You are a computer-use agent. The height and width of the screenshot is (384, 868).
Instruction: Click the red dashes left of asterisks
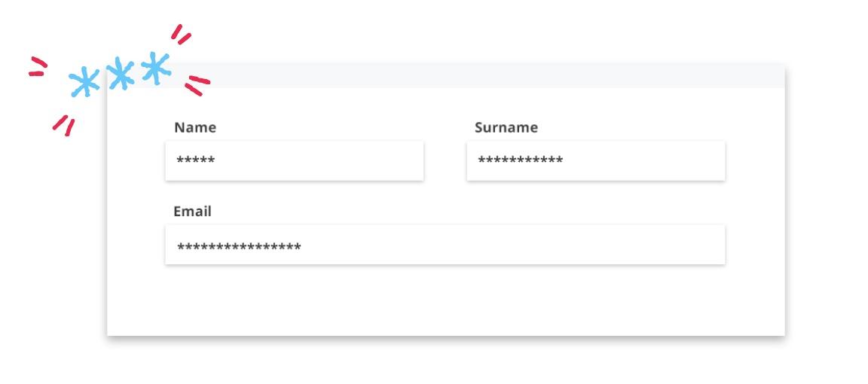[38, 66]
